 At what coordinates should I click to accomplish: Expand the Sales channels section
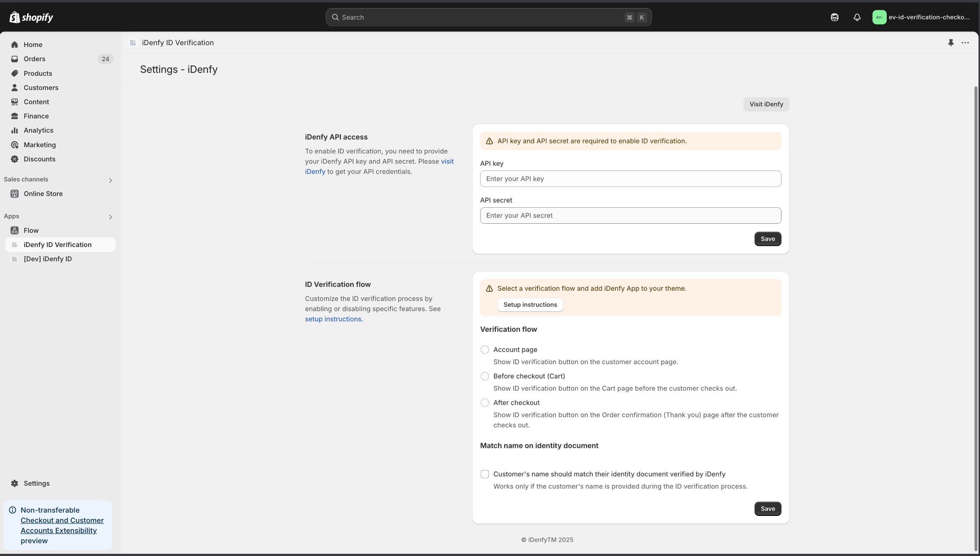coord(110,180)
